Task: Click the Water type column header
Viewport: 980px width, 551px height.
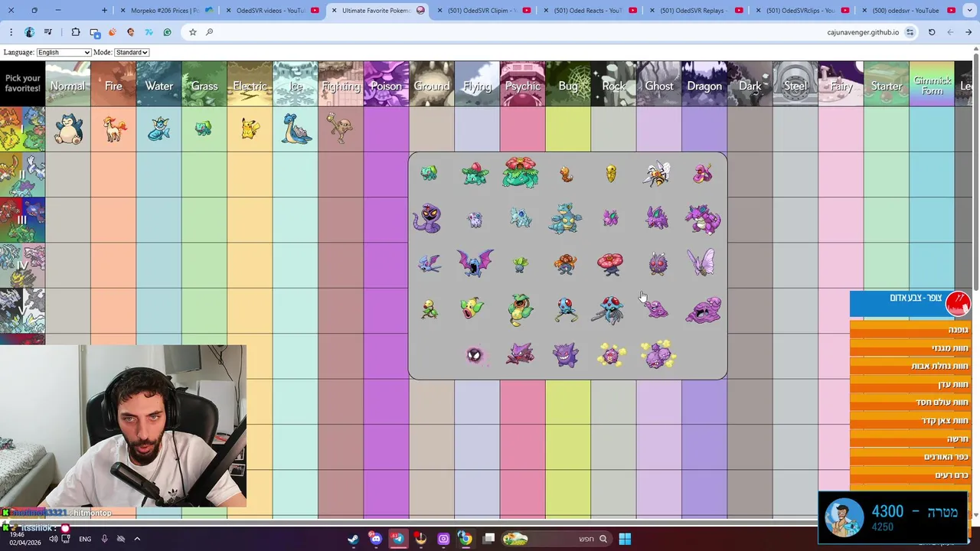Action: point(158,84)
